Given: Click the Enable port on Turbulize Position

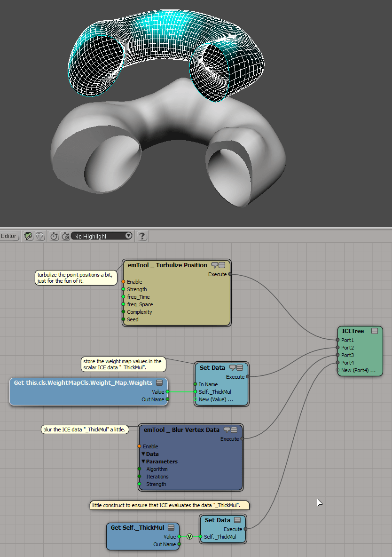Looking at the screenshot, I should pos(124,282).
